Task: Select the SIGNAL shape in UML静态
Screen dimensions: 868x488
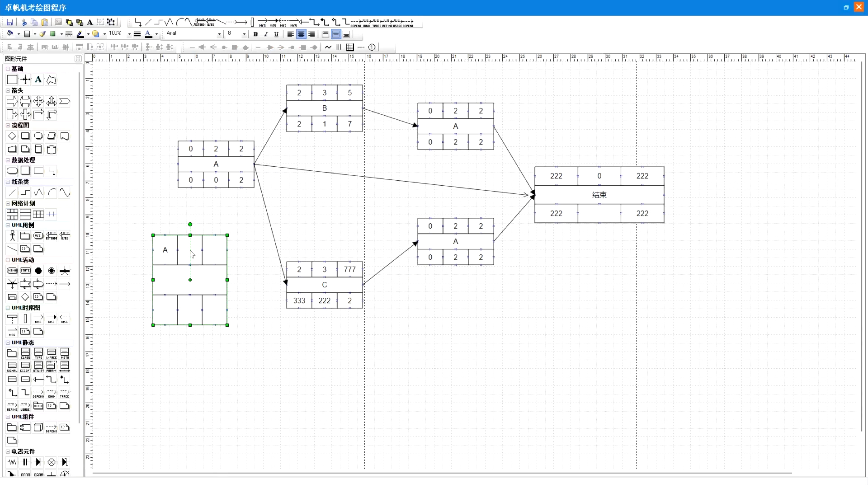Action: [x=12, y=366]
